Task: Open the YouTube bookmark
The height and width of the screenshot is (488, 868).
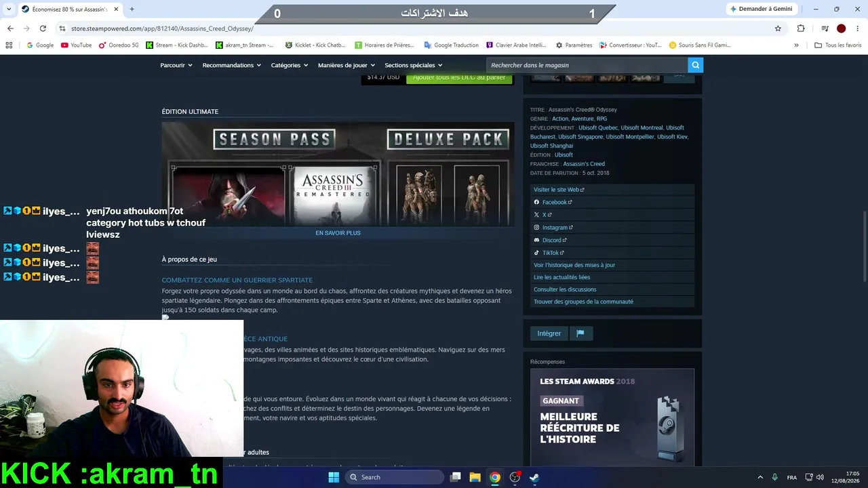Action: coord(77,45)
